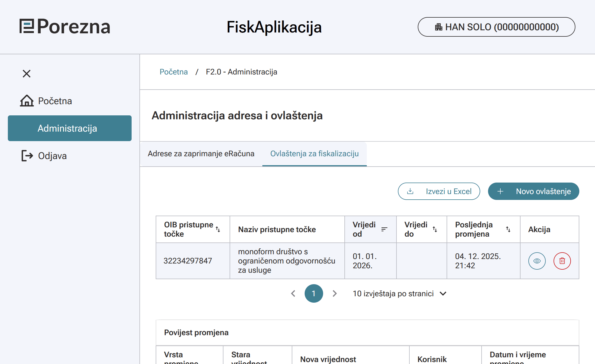Sort by Posljednja promjena column
Image resolution: width=595 pixels, height=364 pixels.
pos(508,229)
